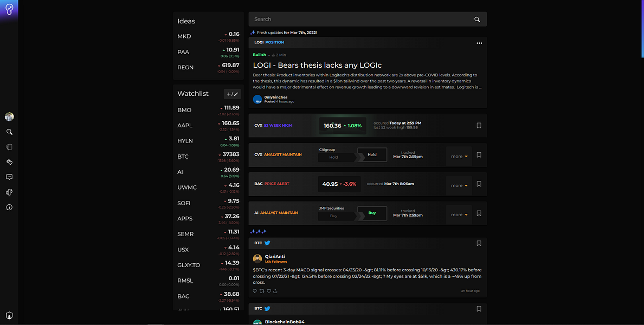The width and height of the screenshot is (644, 325).
Task: Bookmark QiariAnti's BTC tweet
Action: tap(479, 243)
